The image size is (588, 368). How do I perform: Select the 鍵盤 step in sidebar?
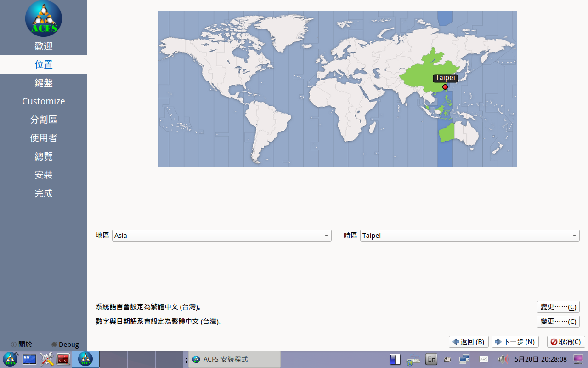click(44, 83)
